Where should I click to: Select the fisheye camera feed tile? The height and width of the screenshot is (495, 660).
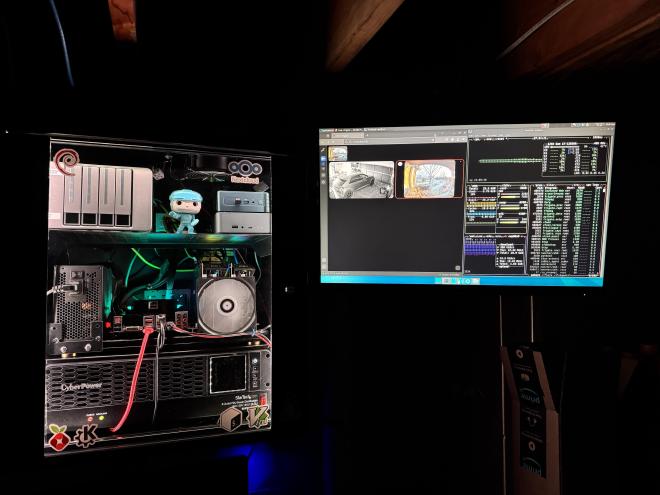[x=432, y=179]
